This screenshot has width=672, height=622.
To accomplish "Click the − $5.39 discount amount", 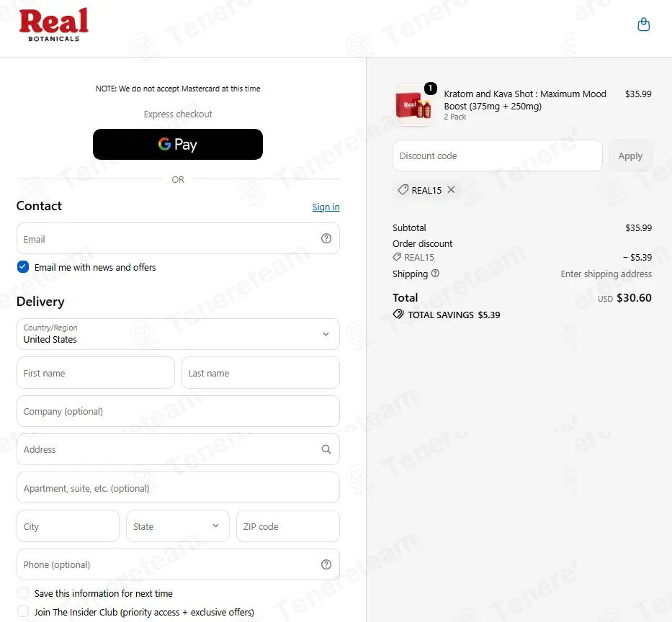I will click(x=637, y=257).
